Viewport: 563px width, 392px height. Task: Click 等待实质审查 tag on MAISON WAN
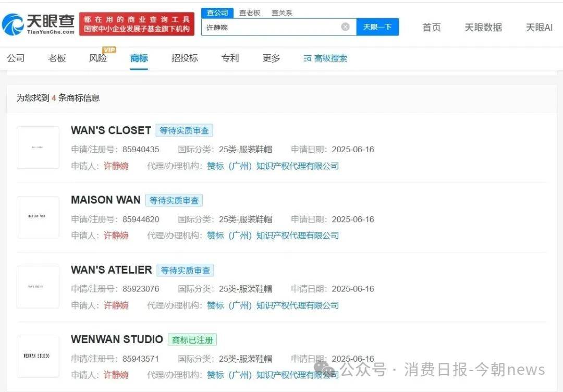174,200
